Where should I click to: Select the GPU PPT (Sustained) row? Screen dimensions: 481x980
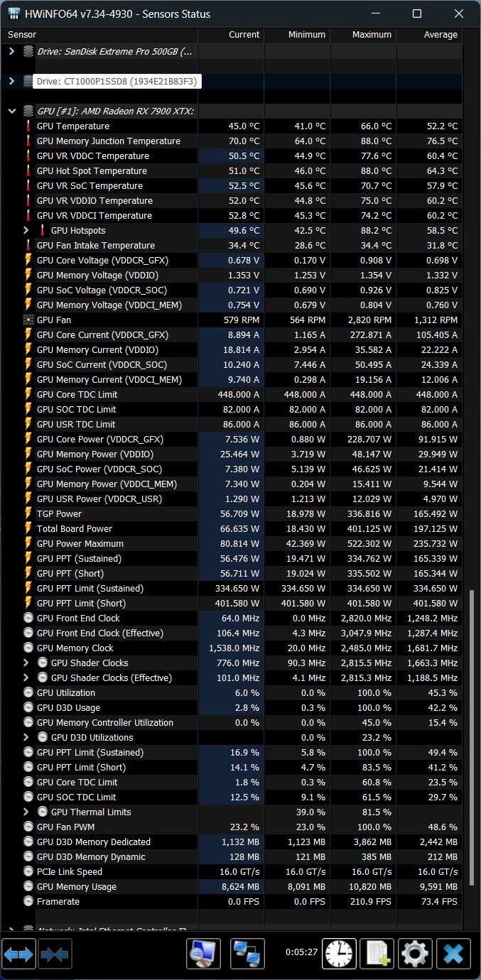pos(232,558)
